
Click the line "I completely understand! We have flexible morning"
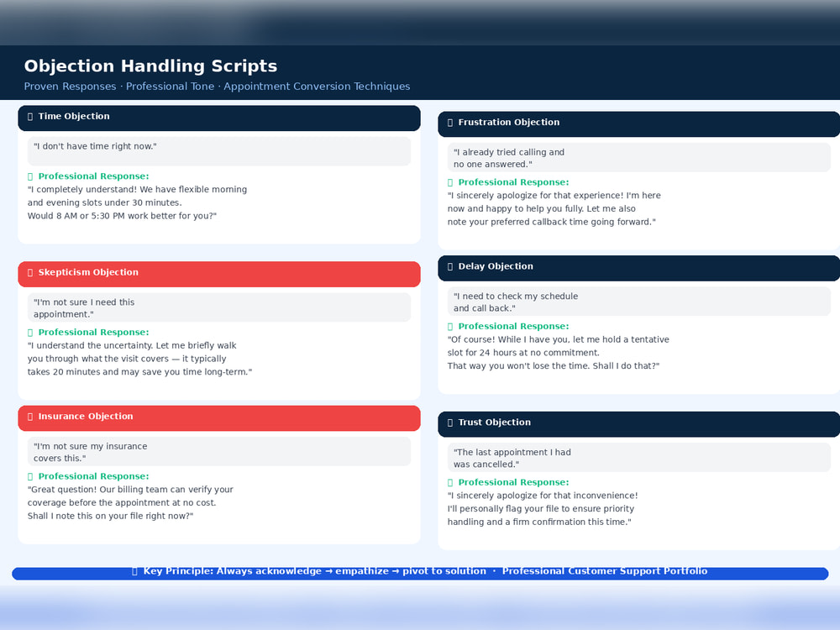click(137, 190)
